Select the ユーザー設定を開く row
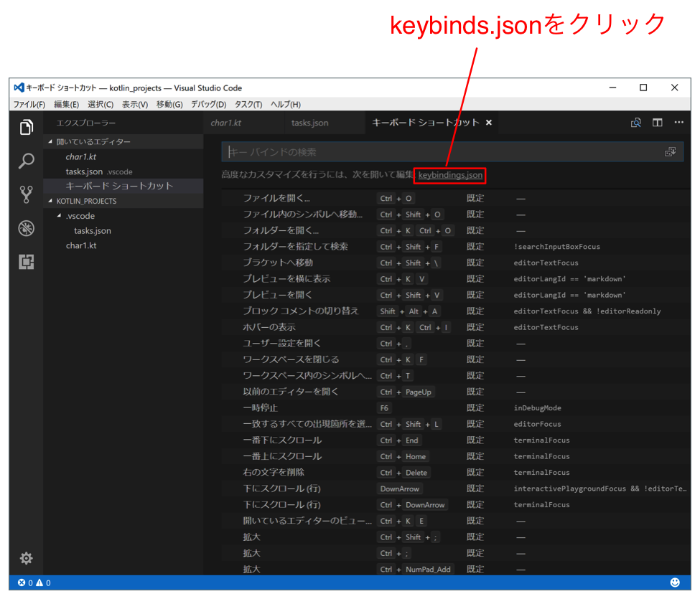The image size is (700, 599). tap(456, 344)
